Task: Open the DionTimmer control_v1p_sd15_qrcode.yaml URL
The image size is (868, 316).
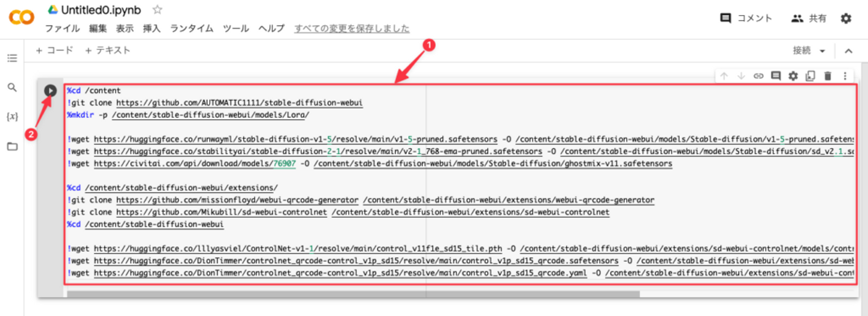Action: click(341, 273)
